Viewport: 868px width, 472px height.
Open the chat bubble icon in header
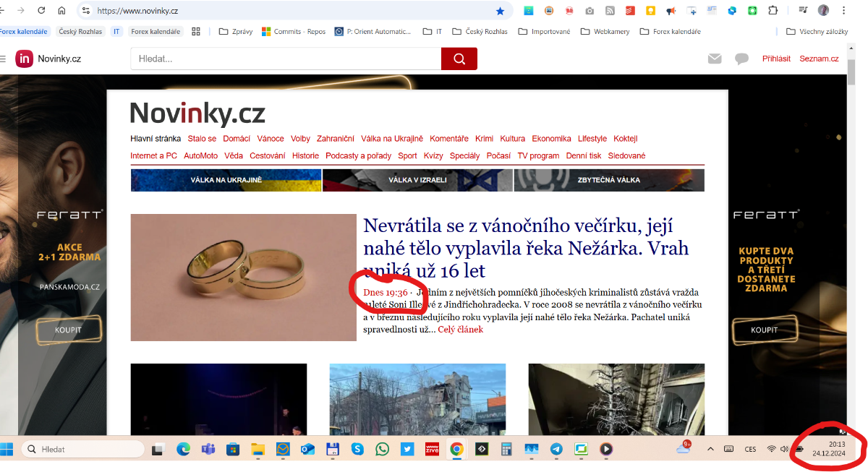[x=741, y=59]
